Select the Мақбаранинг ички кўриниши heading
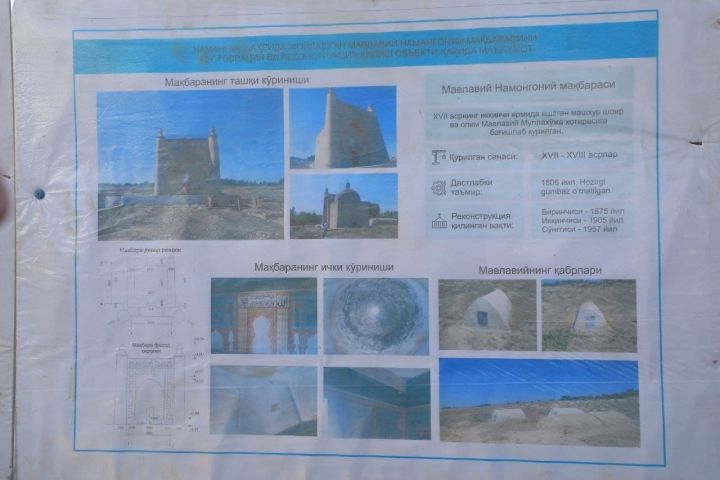 tap(324, 267)
